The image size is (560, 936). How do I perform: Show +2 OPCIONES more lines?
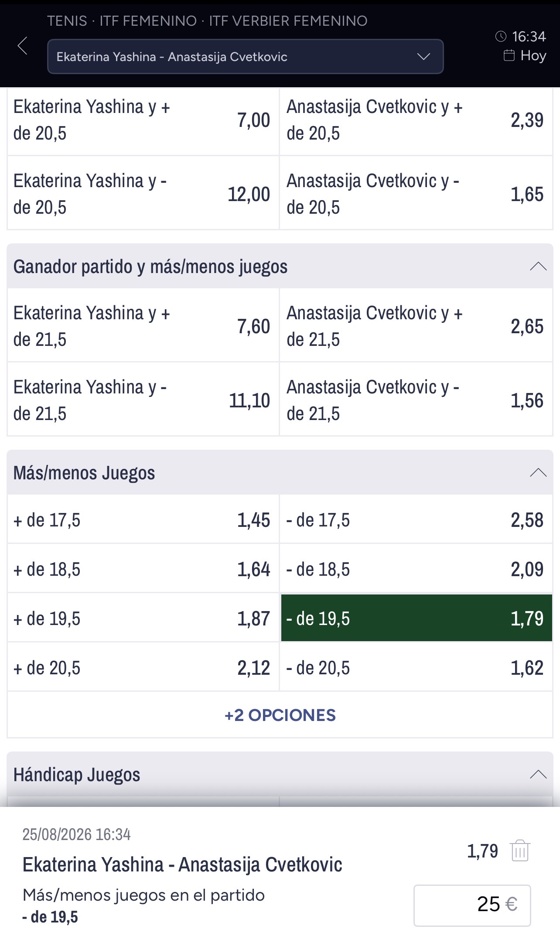280,715
